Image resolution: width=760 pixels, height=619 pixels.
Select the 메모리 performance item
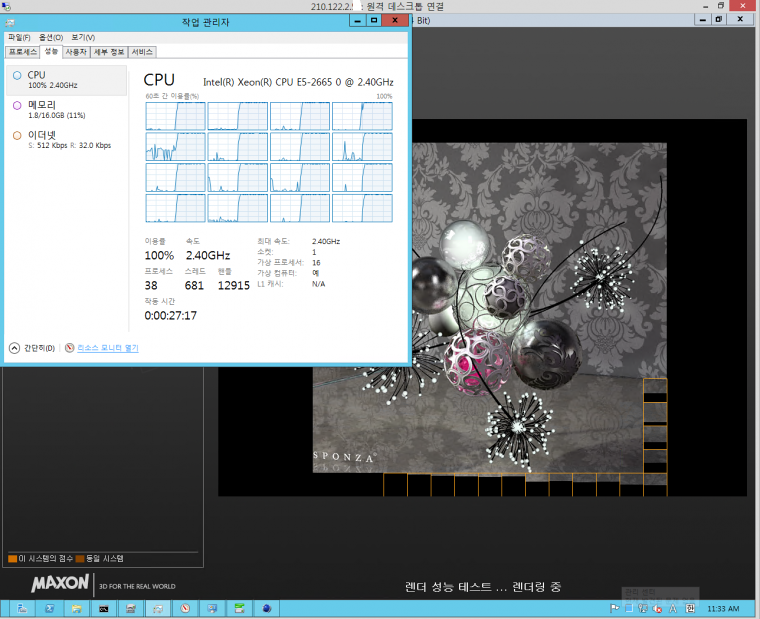click(66, 110)
